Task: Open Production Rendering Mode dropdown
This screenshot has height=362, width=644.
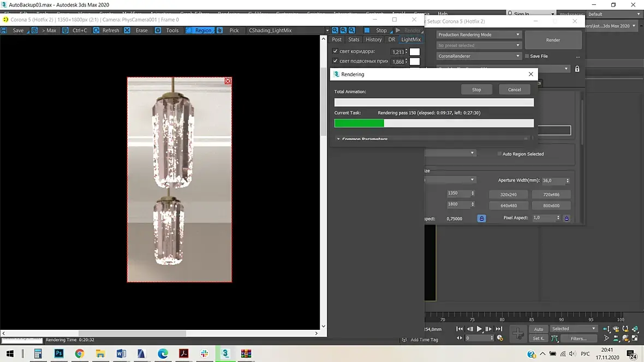Action: click(479, 34)
